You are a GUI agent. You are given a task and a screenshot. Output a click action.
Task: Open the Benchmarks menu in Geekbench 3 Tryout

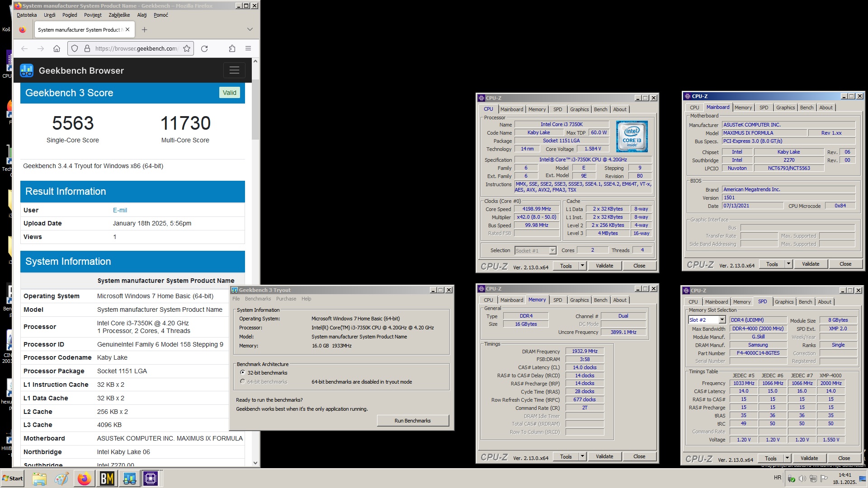[x=258, y=299]
